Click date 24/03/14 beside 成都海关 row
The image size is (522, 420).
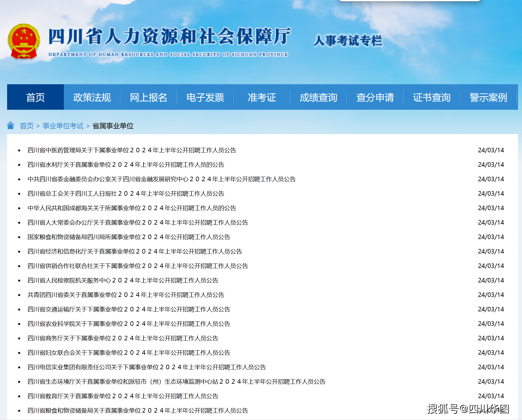click(491, 208)
